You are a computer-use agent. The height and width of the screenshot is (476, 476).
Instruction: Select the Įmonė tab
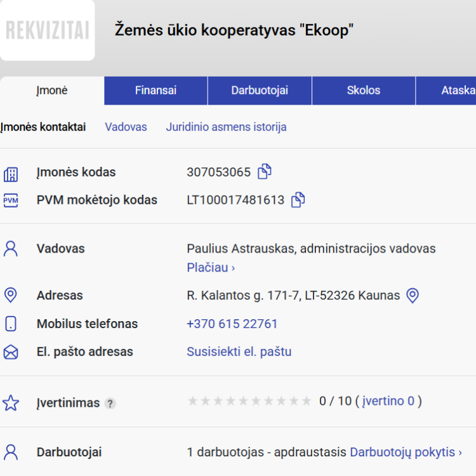click(x=52, y=91)
